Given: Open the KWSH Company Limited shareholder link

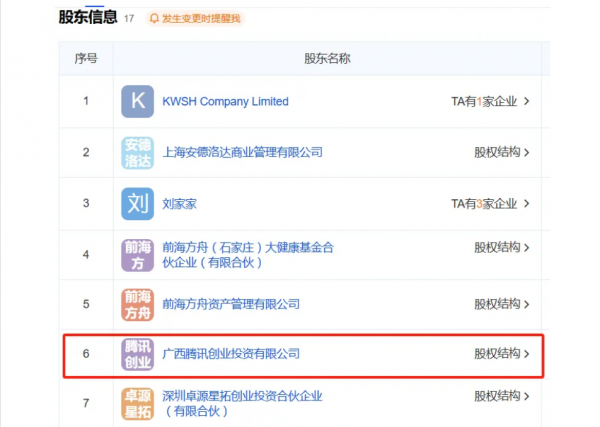Looking at the screenshot, I should (225, 101).
